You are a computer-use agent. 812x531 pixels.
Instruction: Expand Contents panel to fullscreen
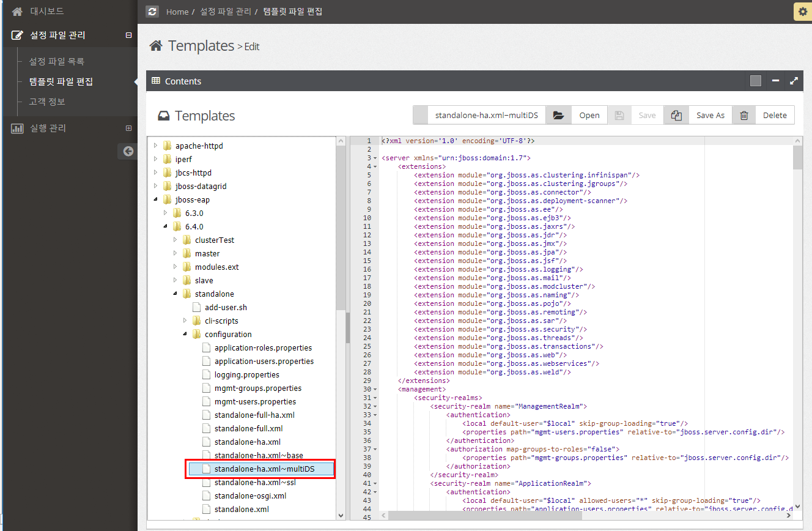[794, 81]
